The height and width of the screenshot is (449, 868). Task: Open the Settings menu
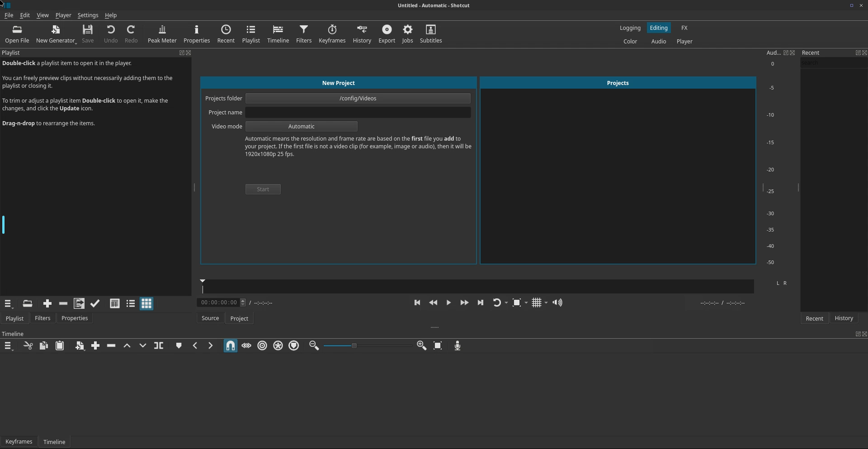pyautogui.click(x=88, y=15)
